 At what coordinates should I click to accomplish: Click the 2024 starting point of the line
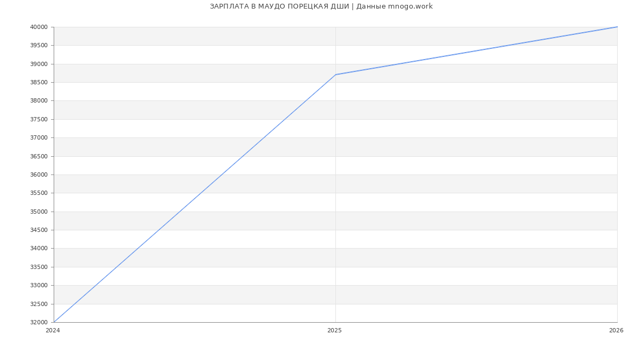click(x=54, y=322)
